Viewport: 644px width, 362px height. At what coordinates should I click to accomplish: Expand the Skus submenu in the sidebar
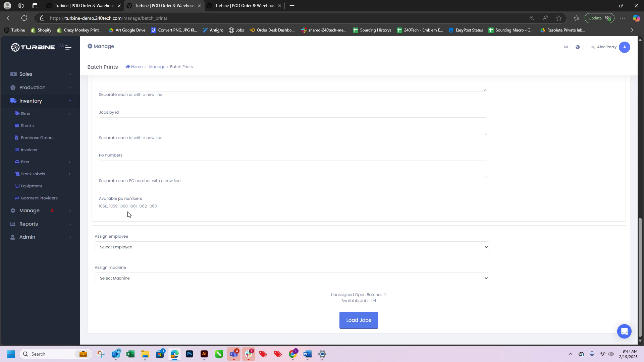[x=25, y=114]
